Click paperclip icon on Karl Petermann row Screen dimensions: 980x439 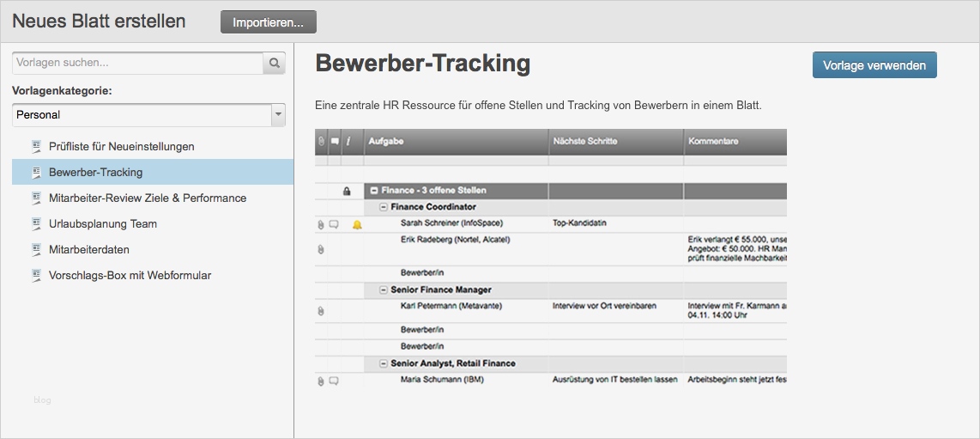[x=321, y=311]
